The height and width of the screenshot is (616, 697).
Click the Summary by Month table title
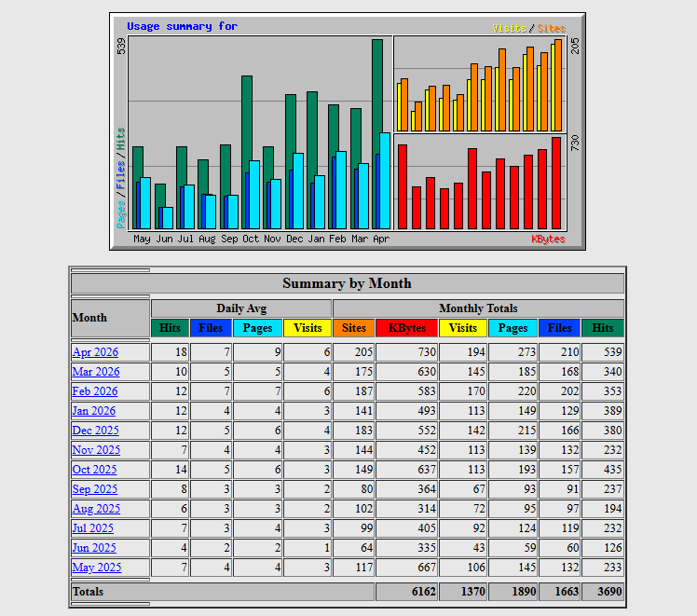click(x=347, y=283)
